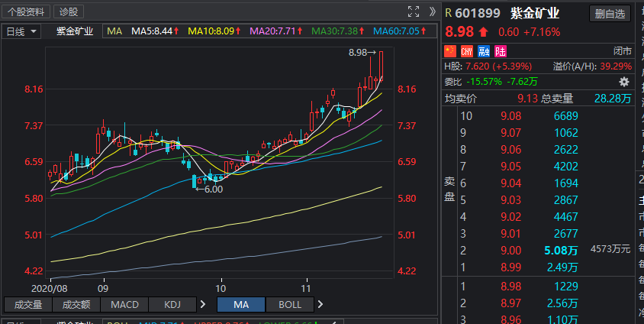This screenshot has height=324, width=644.
Task: Click the China flag icon
Action: (450, 51)
